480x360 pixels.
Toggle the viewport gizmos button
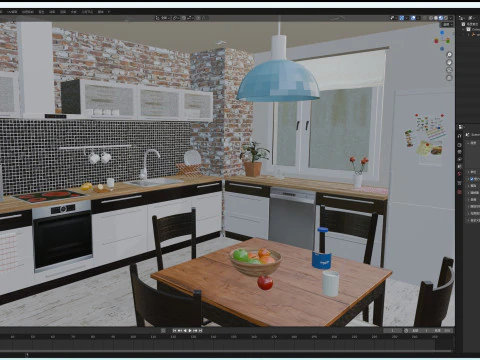[402, 18]
